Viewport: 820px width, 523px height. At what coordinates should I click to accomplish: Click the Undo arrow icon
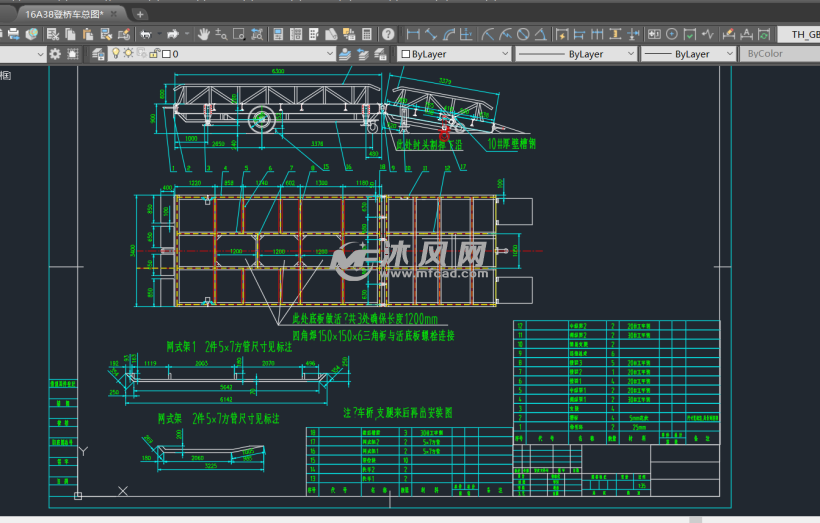coord(146,33)
